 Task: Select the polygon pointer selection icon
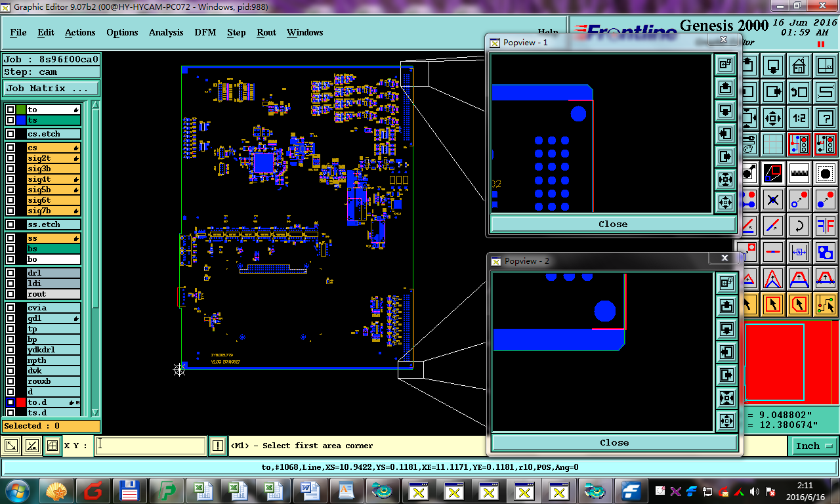(799, 304)
